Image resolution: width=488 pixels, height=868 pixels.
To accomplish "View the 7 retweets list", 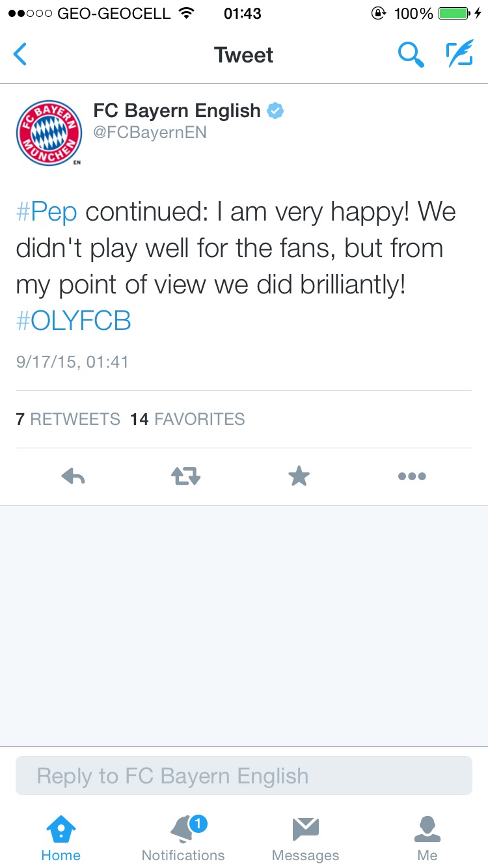I will [x=68, y=419].
